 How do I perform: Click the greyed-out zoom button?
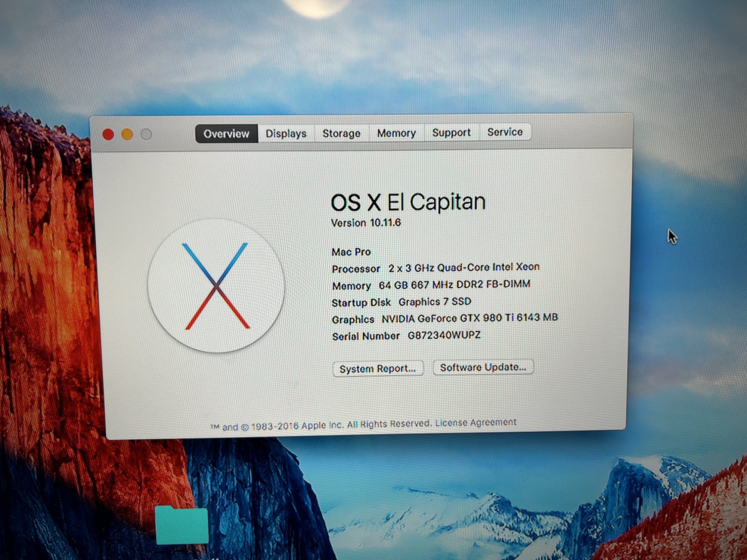146,134
